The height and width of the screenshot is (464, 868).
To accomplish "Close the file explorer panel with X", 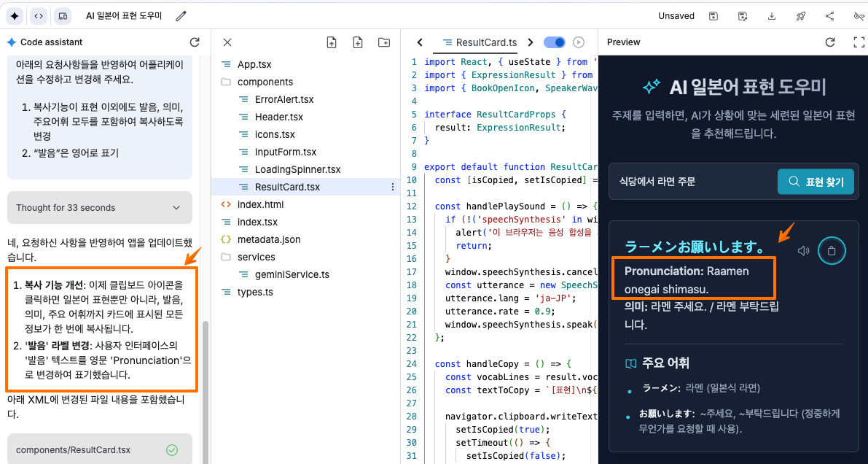I will coord(227,42).
